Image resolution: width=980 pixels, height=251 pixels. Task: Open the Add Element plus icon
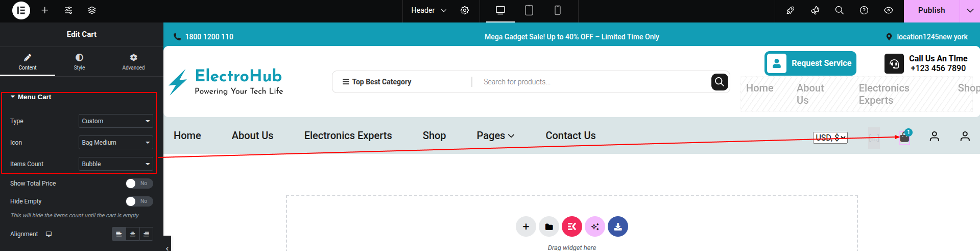(45, 10)
